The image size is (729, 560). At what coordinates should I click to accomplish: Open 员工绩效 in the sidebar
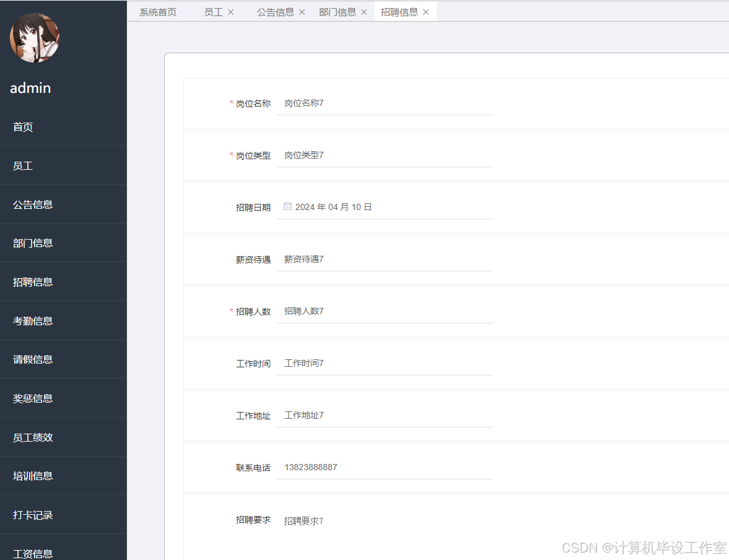pyautogui.click(x=63, y=437)
